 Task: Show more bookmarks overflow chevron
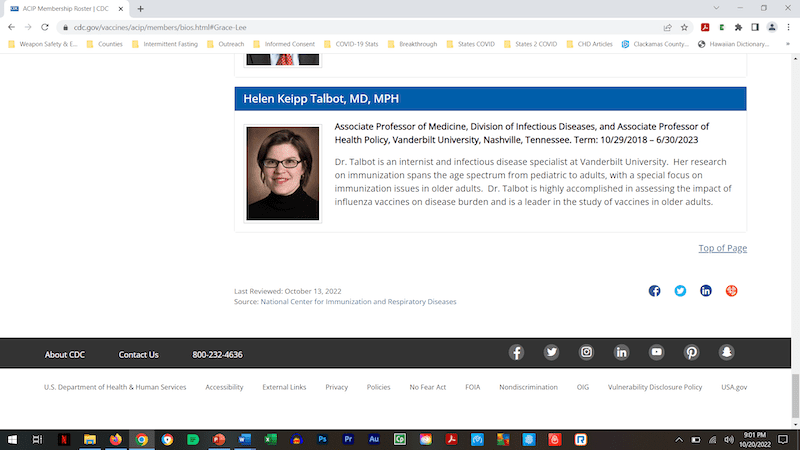pos(788,44)
